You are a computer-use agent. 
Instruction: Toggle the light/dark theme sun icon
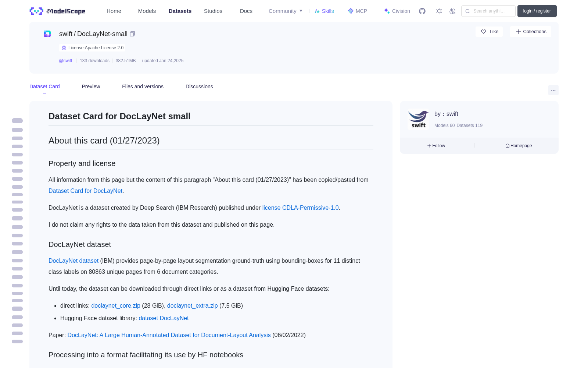click(x=439, y=11)
